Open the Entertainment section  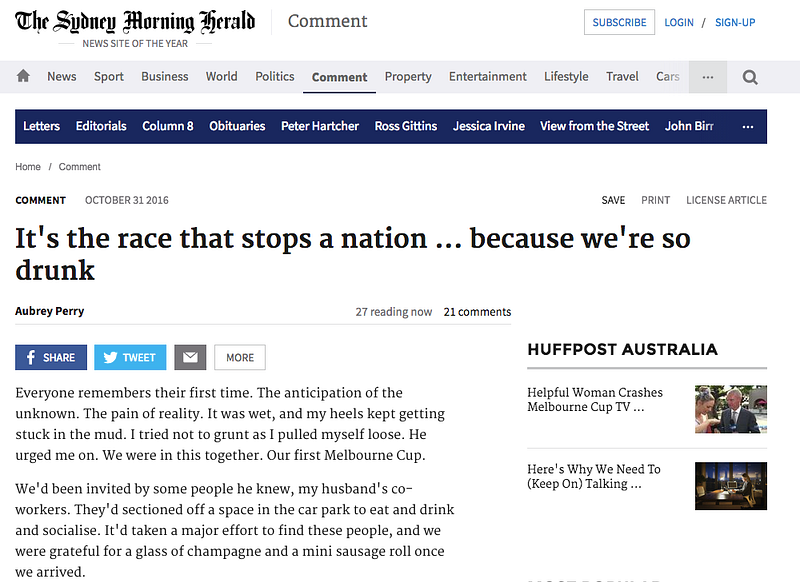(488, 77)
